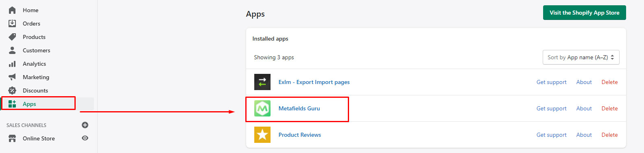644x153 pixels.
Task: Click the Analytics bar chart icon
Action: (12, 64)
